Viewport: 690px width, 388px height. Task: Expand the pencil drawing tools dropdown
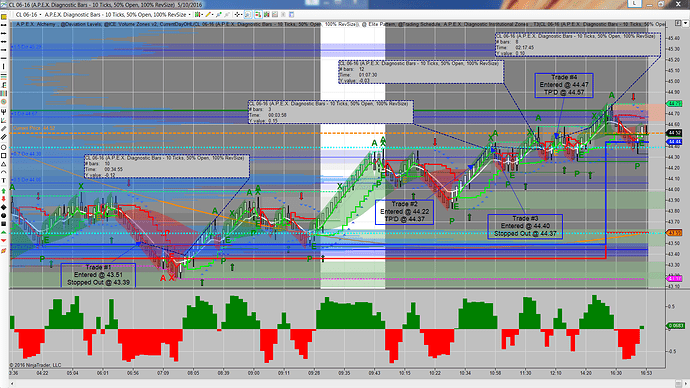click(209, 15)
